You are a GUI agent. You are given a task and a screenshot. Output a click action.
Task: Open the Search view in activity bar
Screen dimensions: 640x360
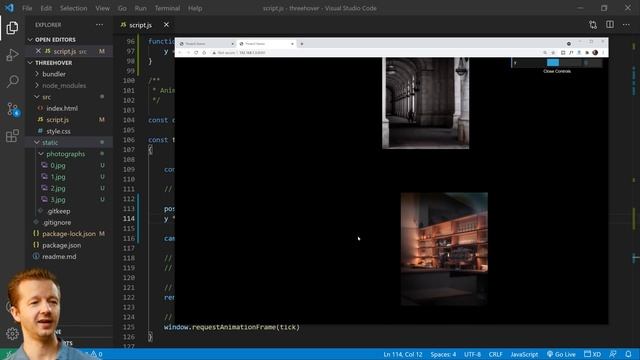12,81
